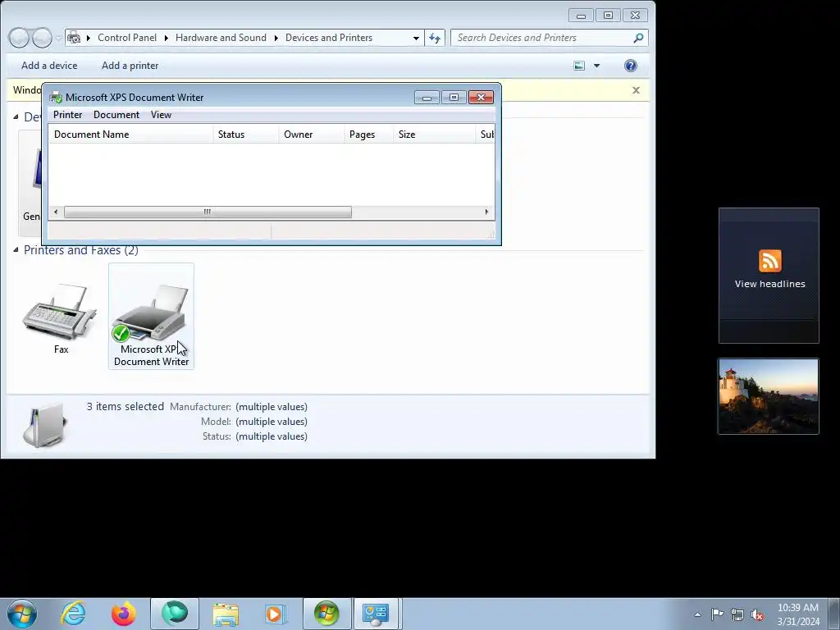840x630 pixels.
Task: Sort by Pages column header
Action: (x=368, y=135)
